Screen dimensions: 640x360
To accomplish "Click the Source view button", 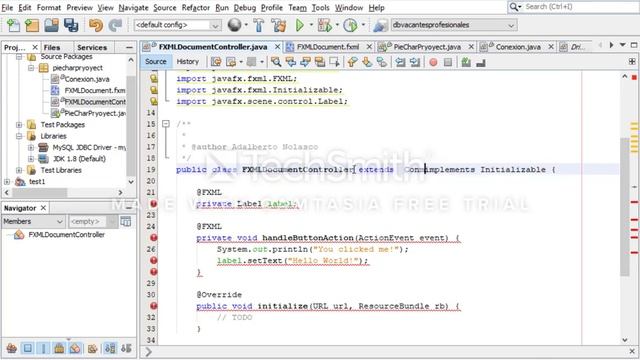I will coord(156,62).
